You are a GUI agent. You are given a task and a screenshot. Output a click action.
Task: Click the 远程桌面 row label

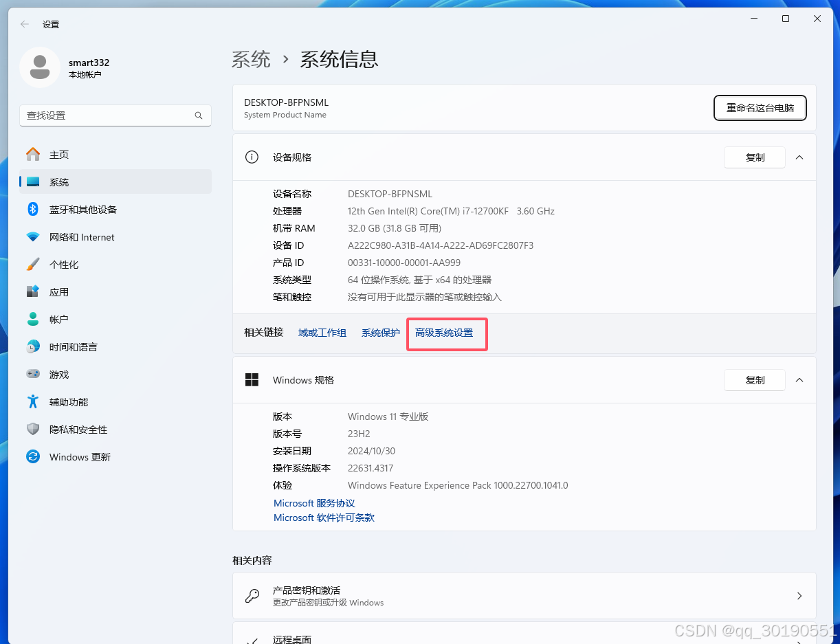[292, 640]
